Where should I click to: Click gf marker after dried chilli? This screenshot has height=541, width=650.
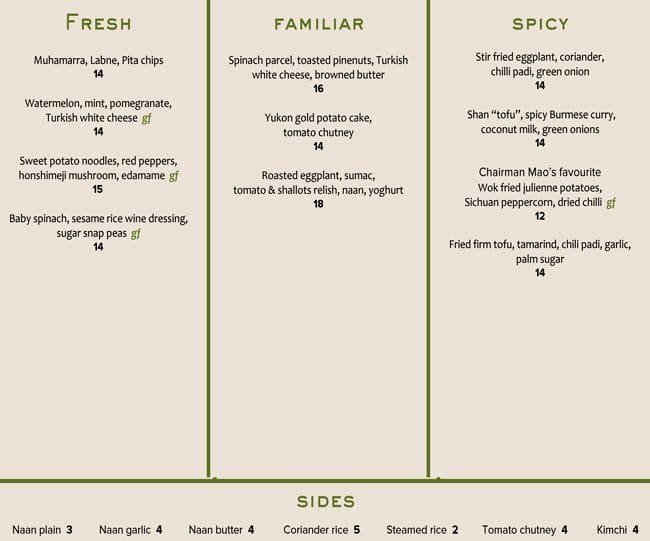[x=611, y=203]
